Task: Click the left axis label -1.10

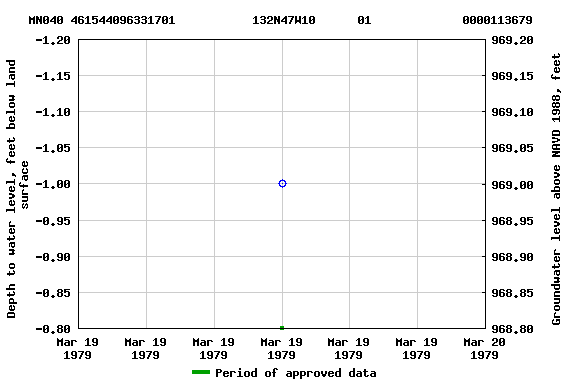Action: pyautogui.click(x=53, y=112)
